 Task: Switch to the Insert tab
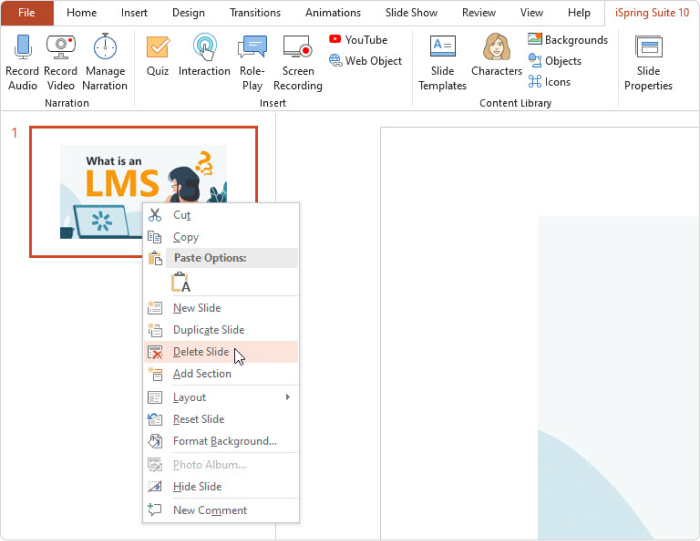134,12
